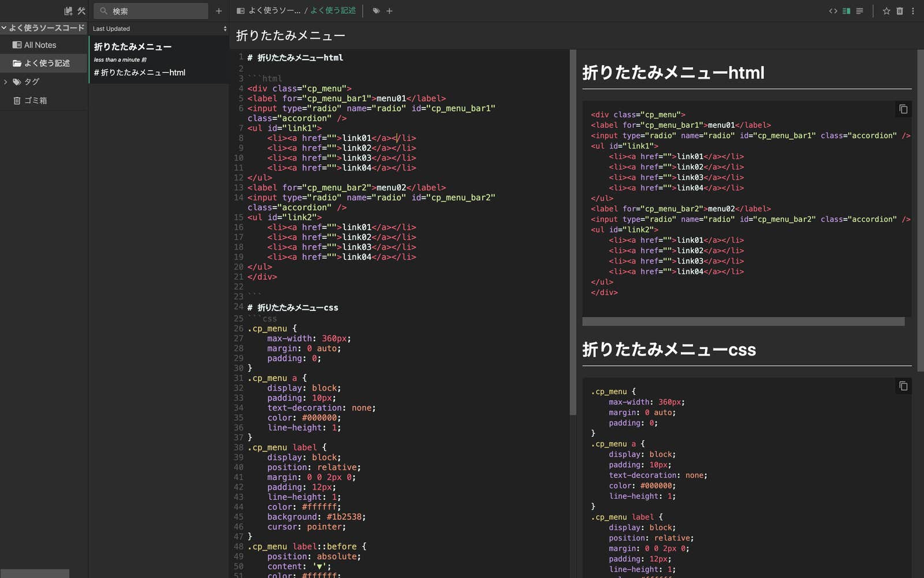Click the '.cp_menu label::before {' line in editor
924x578 pixels.
coord(307,547)
